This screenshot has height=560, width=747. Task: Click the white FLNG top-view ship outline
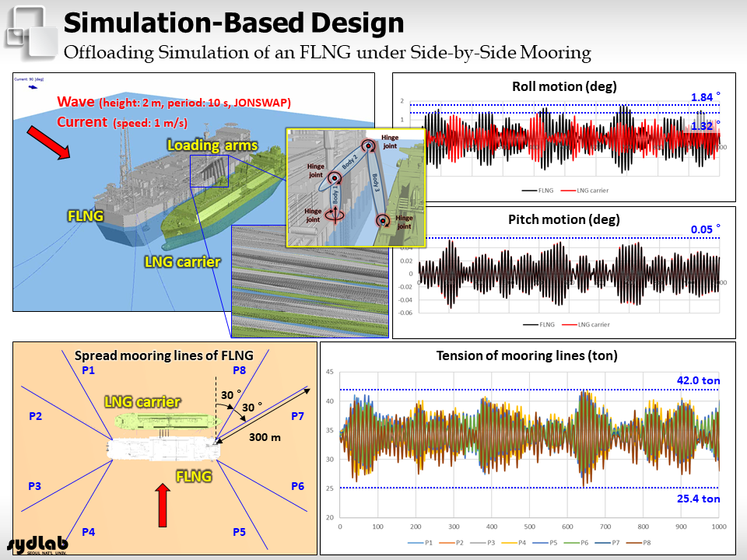(164, 450)
